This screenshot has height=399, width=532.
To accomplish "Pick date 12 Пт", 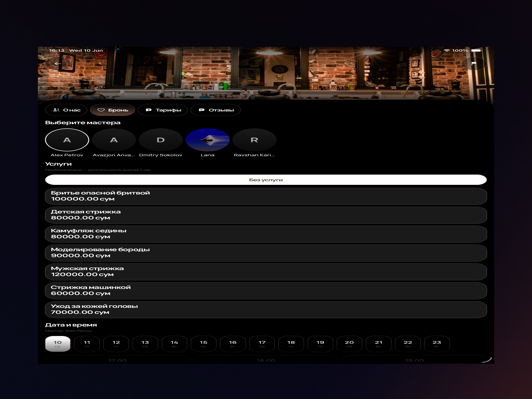I will (116, 344).
